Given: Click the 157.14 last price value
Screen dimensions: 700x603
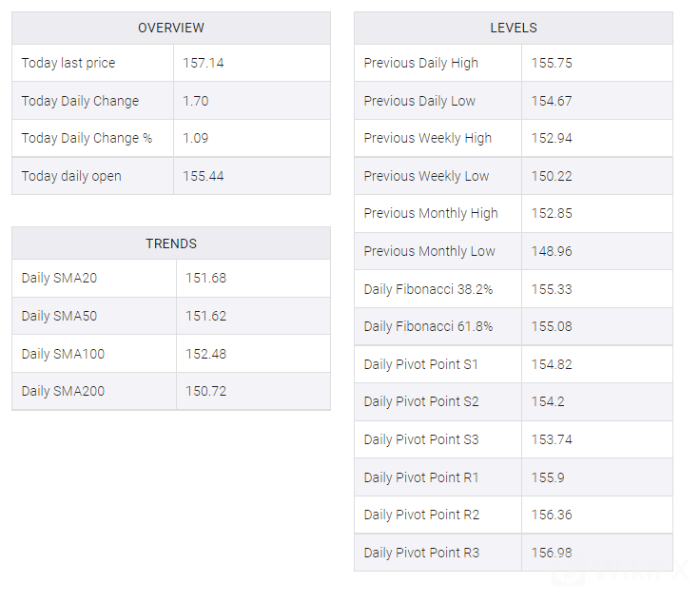Looking at the screenshot, I should [x=204, y=63].
